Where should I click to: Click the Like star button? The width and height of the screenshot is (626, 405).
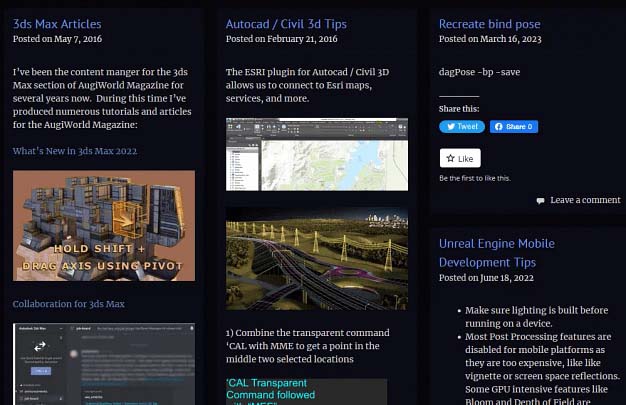(460, 158)
